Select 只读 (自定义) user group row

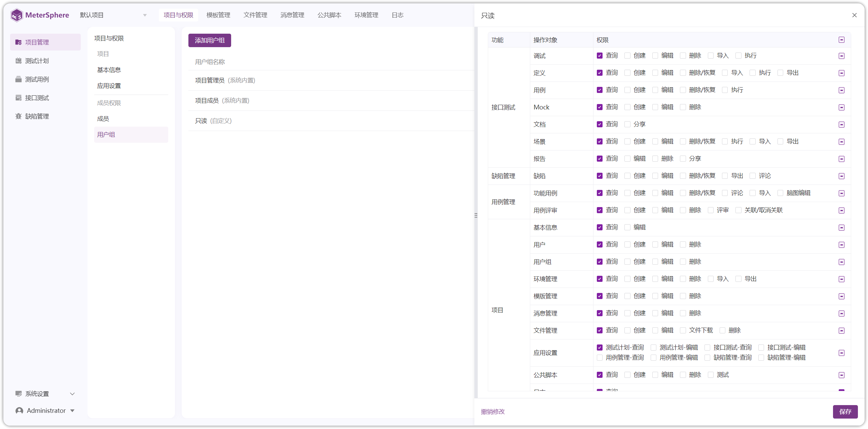[x=331, y=121]
